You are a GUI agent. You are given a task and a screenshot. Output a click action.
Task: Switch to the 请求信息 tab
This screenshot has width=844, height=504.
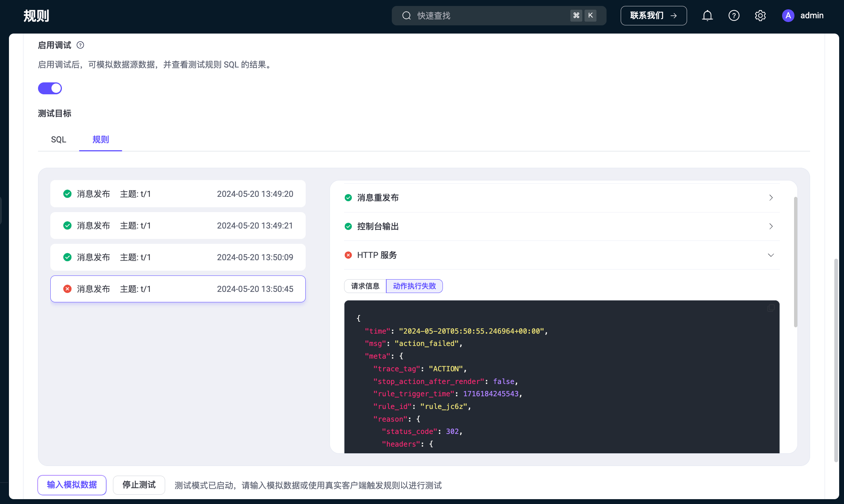(365, 286)
